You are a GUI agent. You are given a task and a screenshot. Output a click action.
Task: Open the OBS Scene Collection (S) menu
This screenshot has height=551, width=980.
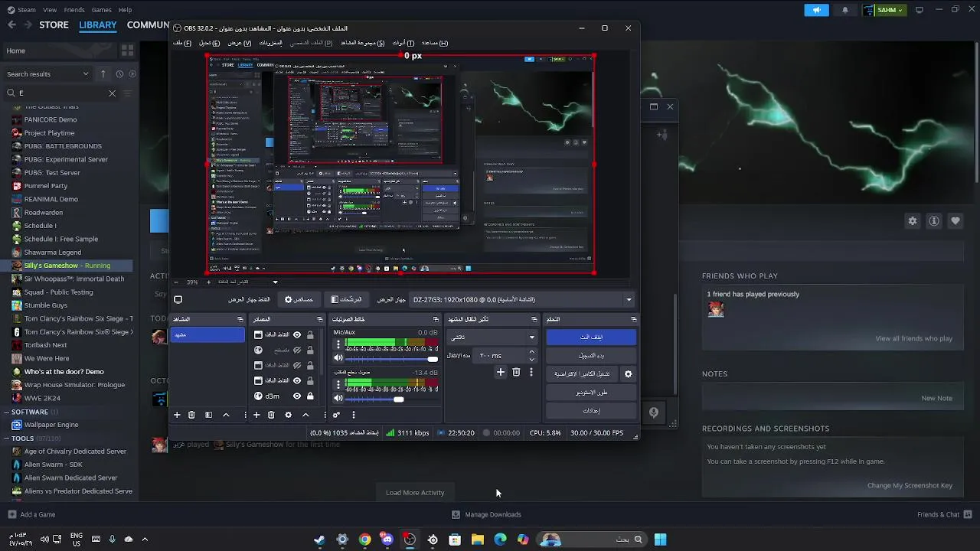(363, 43)
